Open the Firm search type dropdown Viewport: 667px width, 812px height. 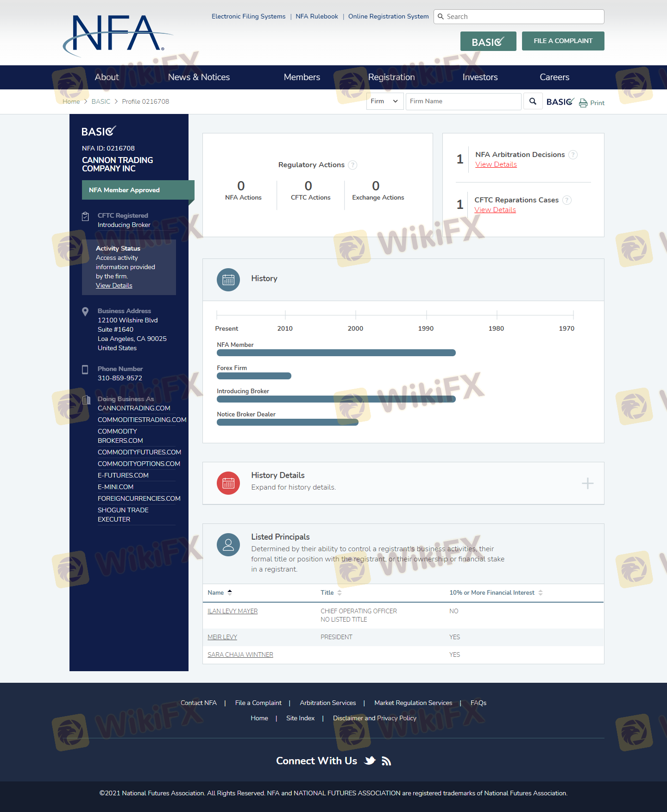pyautogui.click(x=384, y=101)
